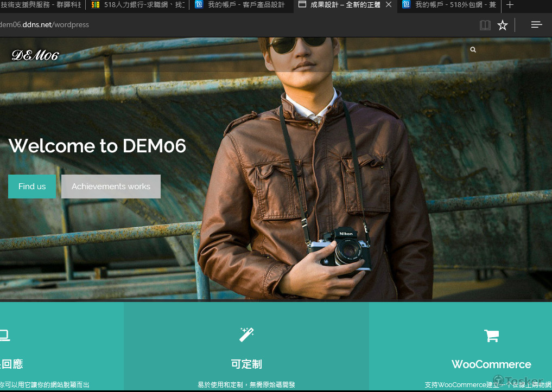552x392 pixels.
Task: Open reading view book icon
Action: (485, 25)
